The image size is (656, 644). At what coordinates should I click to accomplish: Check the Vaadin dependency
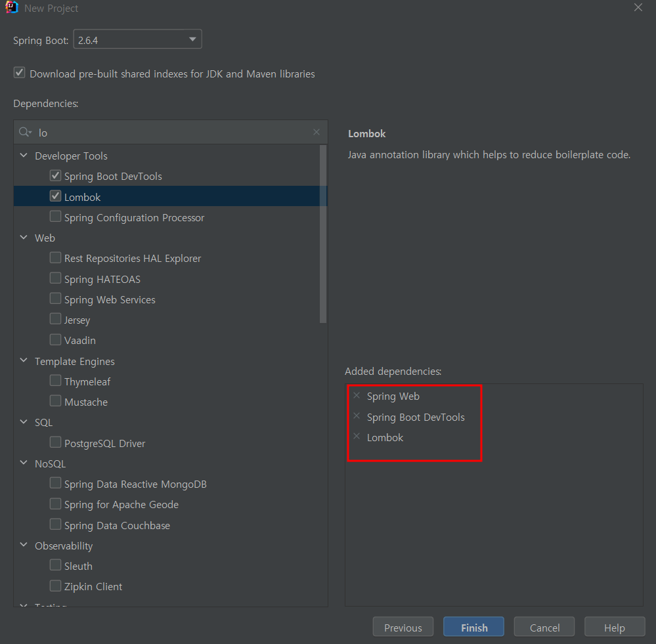(x=55, y=339)
